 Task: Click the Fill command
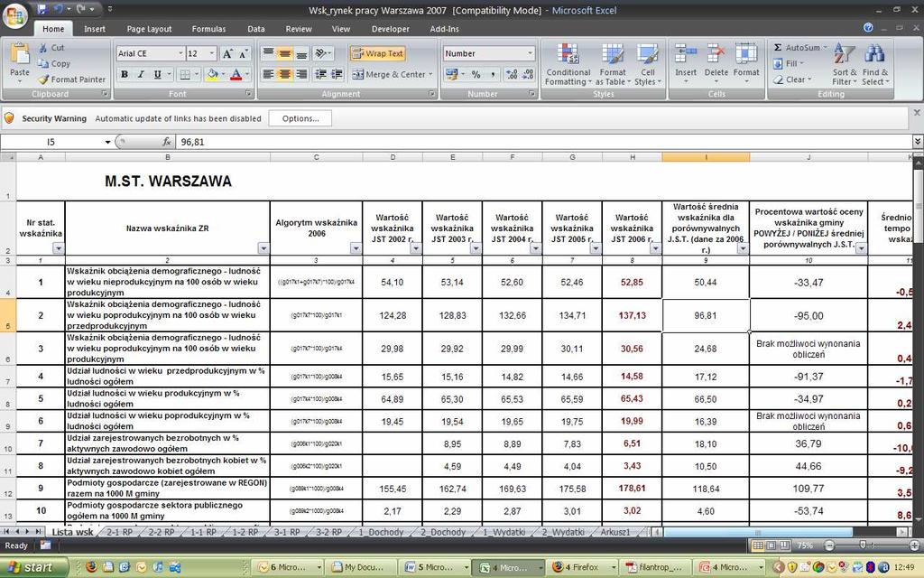[790, 64]
